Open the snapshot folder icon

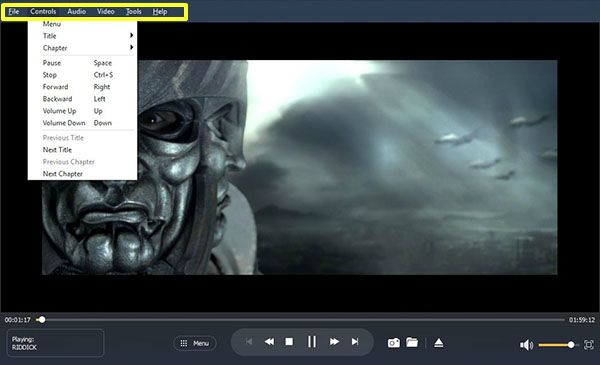coord(412,342)
